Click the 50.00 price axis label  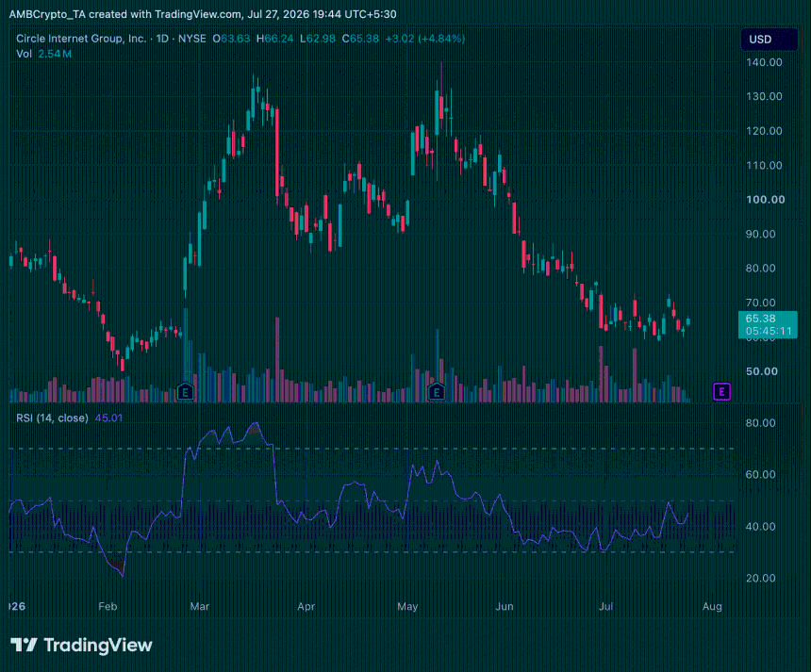pyautogui.click(x=761, y=371)
